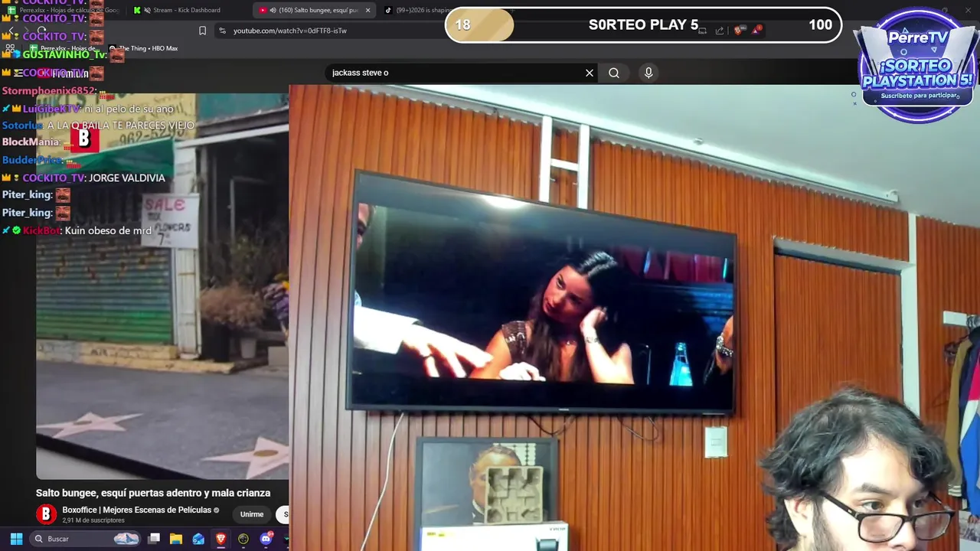Click the SORTEO PLAY 5 progress bar
The image size is (980, 551).
643,24
